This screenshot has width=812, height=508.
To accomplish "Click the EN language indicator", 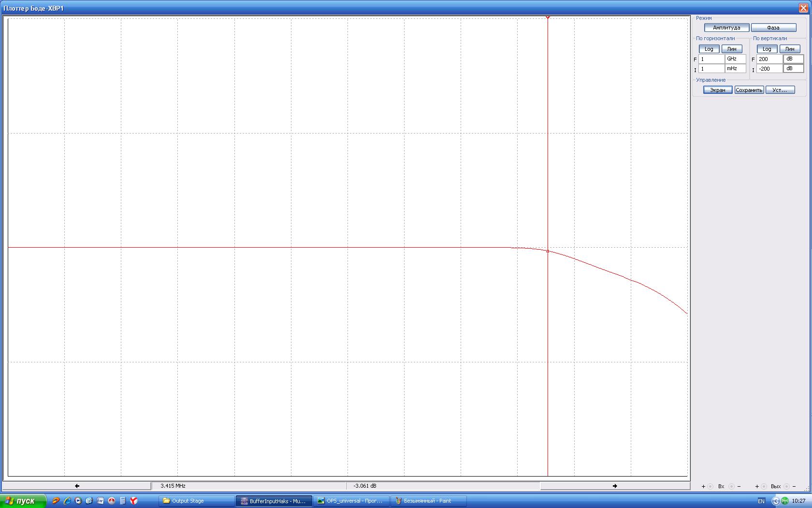I will [x=761, y=501].
